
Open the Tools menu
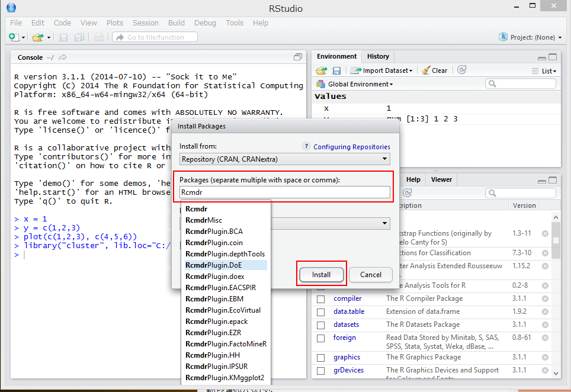coord(235,23)
